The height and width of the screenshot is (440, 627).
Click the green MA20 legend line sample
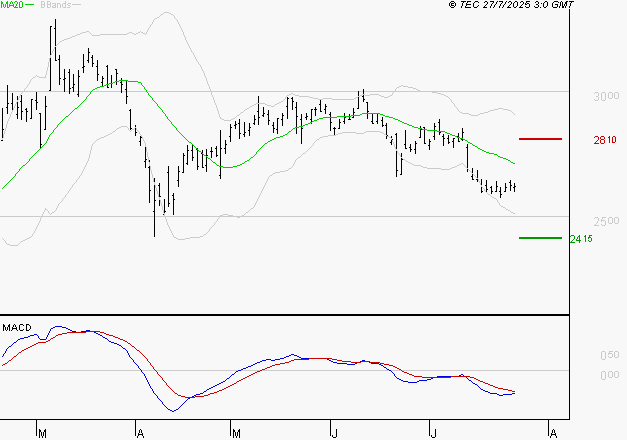pyautogui.click(x=30, y=4)
